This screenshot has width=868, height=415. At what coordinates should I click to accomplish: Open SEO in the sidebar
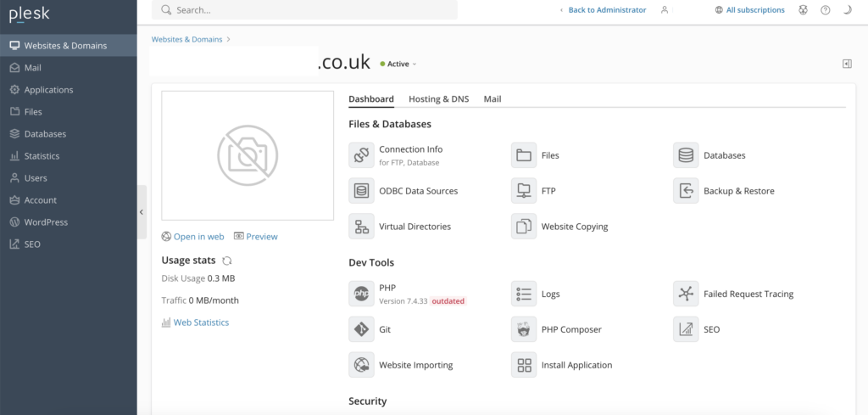click(x=69, y=244)
